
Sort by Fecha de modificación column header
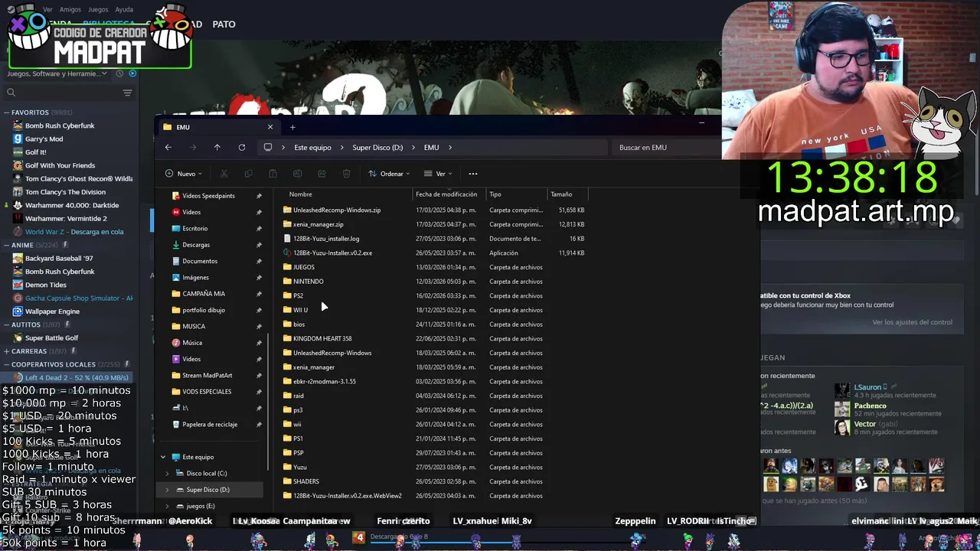pos(448,194)
